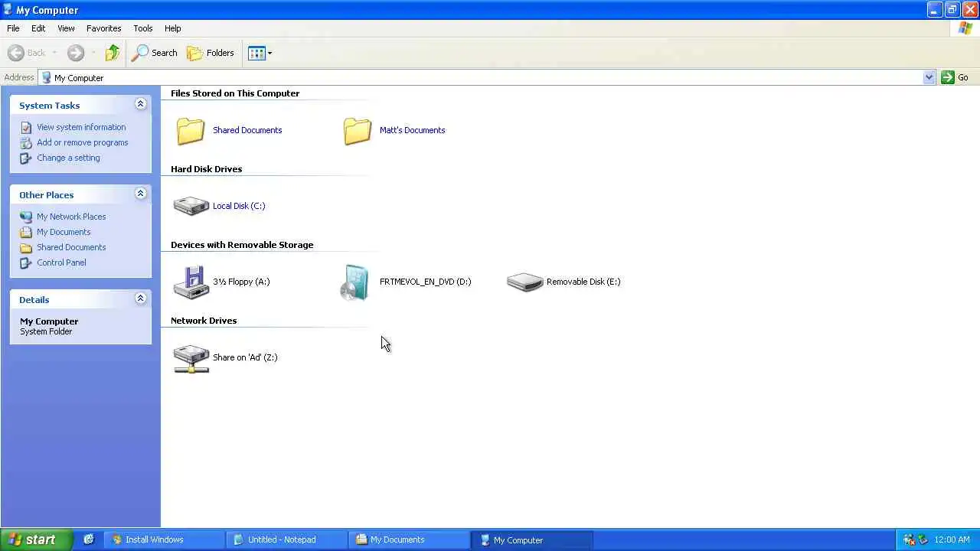Open the Shared Documents folder icon
Screen dimensions: 980x551
pyautogui.click(x=191, y=130)
